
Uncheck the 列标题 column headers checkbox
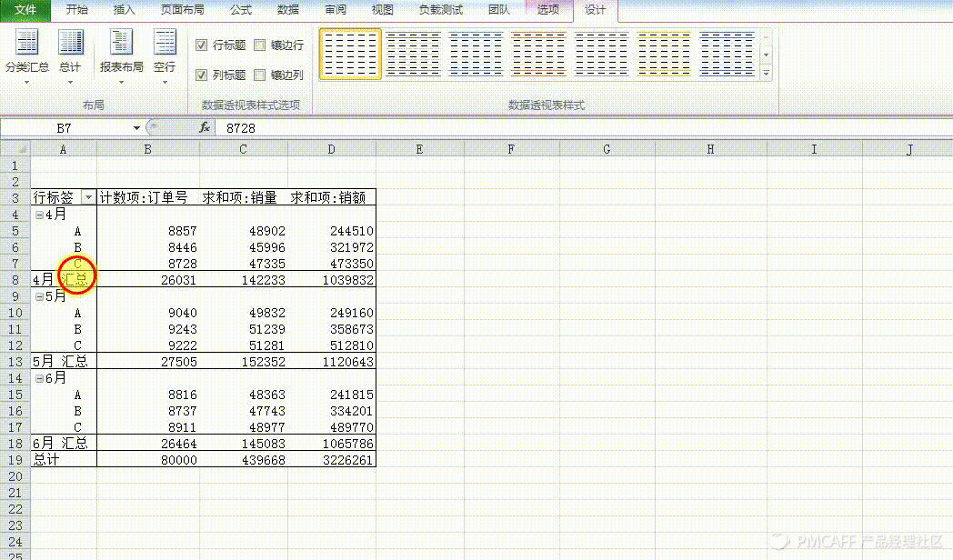(202, 75)
